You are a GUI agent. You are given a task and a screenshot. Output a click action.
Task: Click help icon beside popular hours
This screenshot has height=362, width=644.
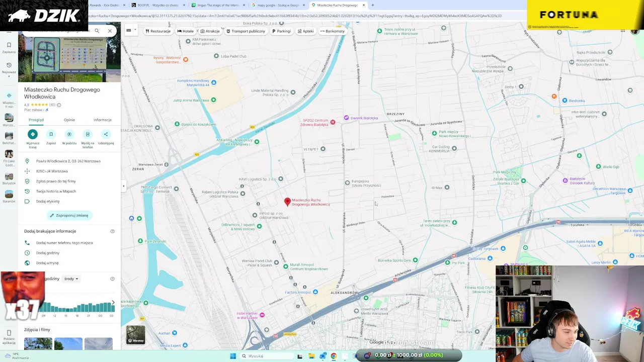click(x=112, y=279)
